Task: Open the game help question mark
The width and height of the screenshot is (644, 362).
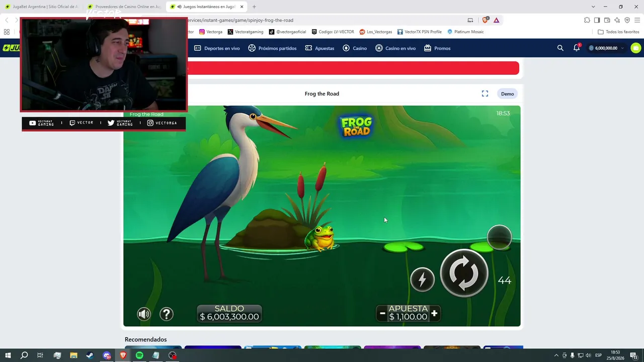Action: [x=167, y=314]
